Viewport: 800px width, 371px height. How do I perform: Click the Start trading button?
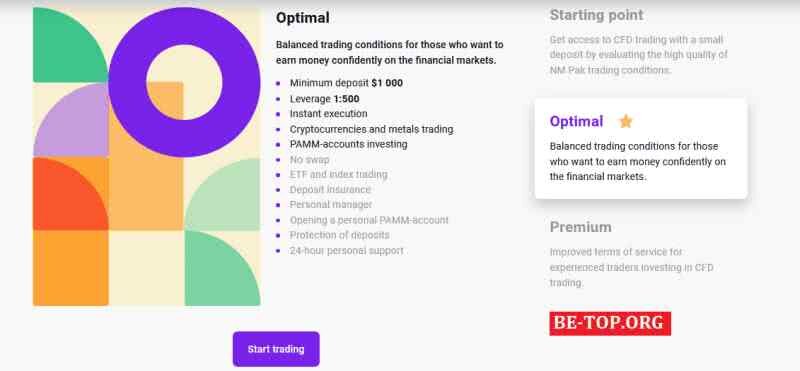click(276, 349)
